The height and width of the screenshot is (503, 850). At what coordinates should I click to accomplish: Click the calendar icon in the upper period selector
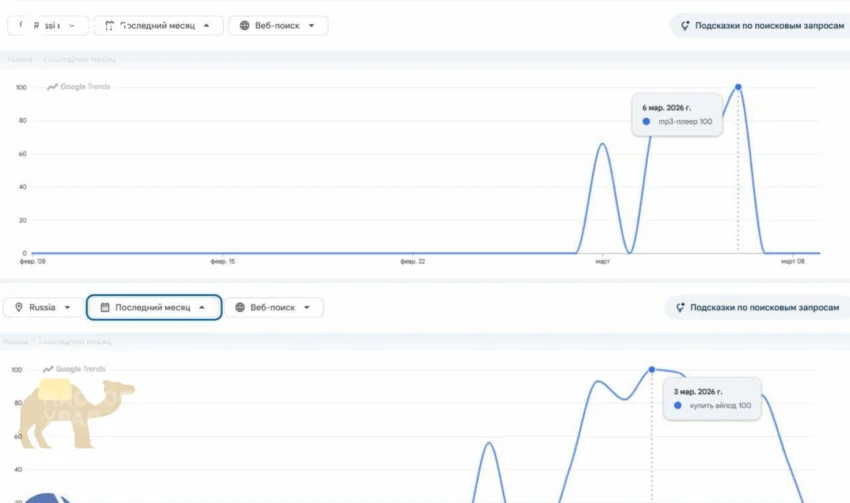tap(110, 25)
